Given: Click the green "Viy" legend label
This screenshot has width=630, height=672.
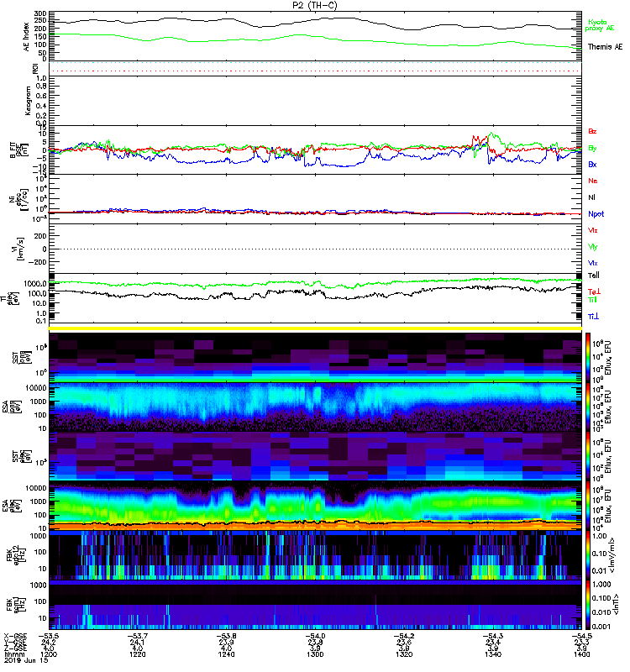Looking at the screenshot, I should point(593,247).
